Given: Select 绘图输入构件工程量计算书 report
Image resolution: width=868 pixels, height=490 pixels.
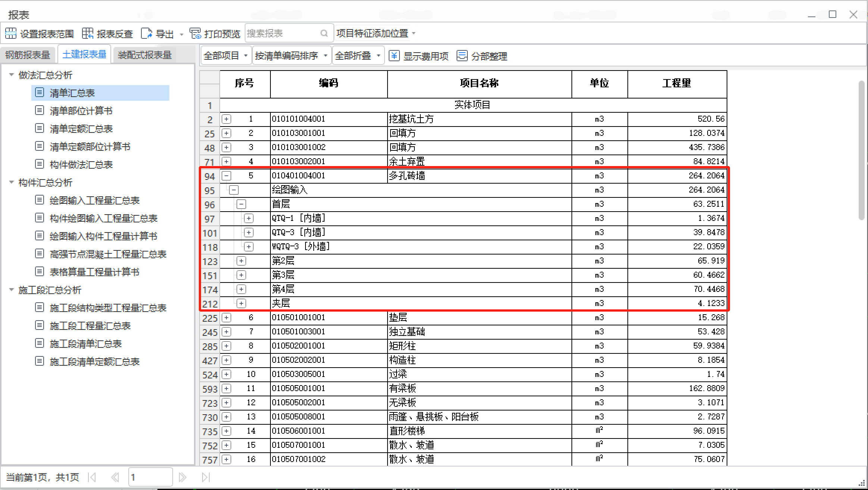Looking at the screenshot, I should 103,236.
